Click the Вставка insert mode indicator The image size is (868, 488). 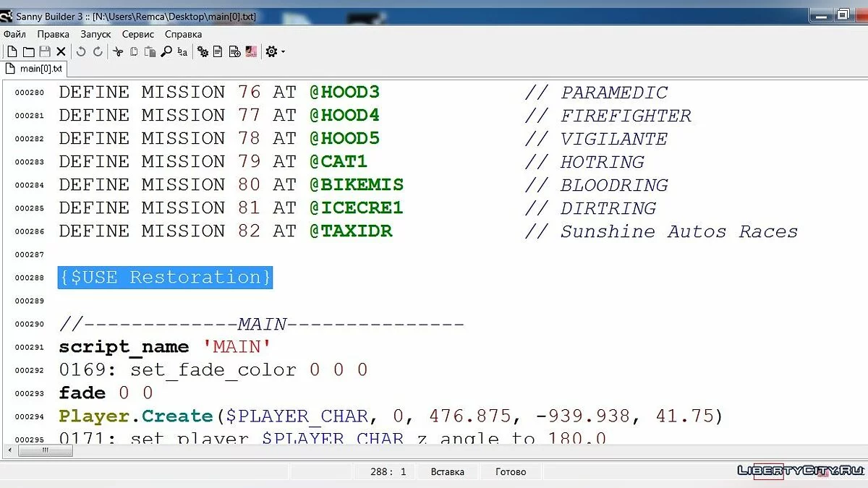point(447,471)
